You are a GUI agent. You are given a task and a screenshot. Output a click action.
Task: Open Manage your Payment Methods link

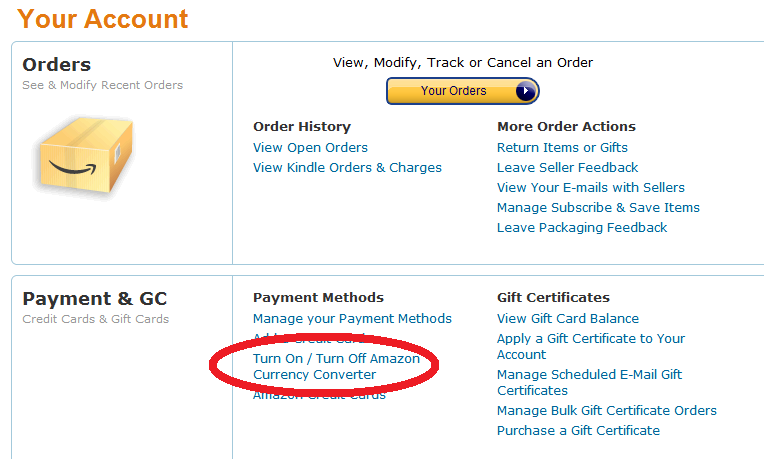coord(352,319)
